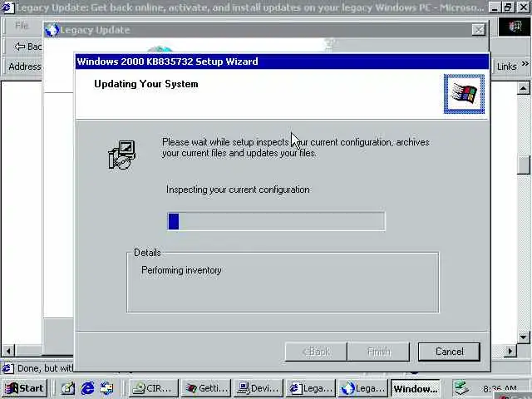
Task: Click right arrow of horizontal scrollbar
Action: (x=510, y=351)
